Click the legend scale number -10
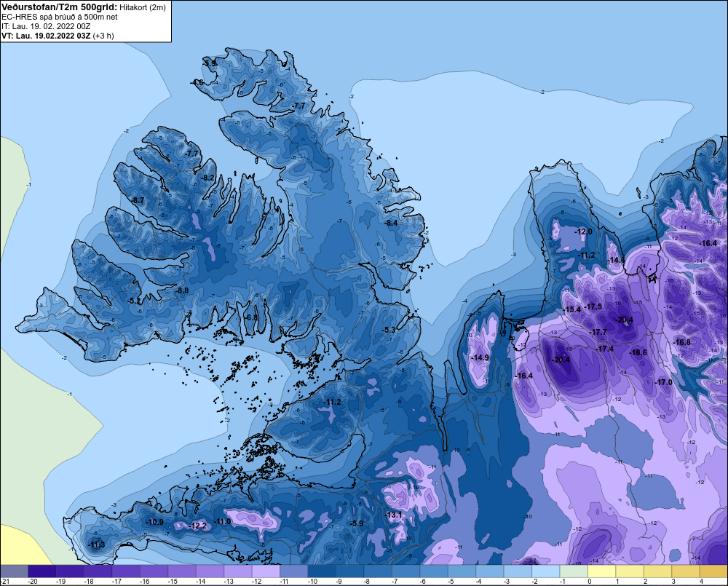 pyautogui.click(x=312, y=582)
